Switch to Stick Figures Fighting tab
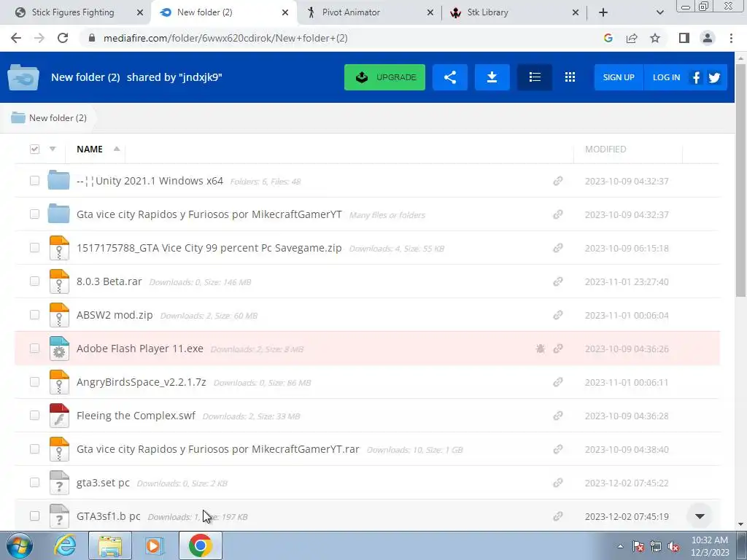 pos(73,12)
